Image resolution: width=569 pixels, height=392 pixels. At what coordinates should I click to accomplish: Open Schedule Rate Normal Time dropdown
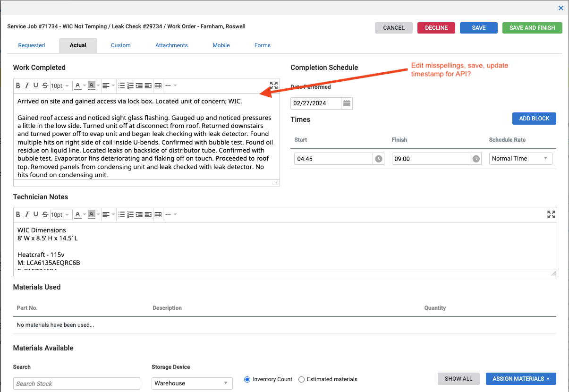[x=520, y=159]
